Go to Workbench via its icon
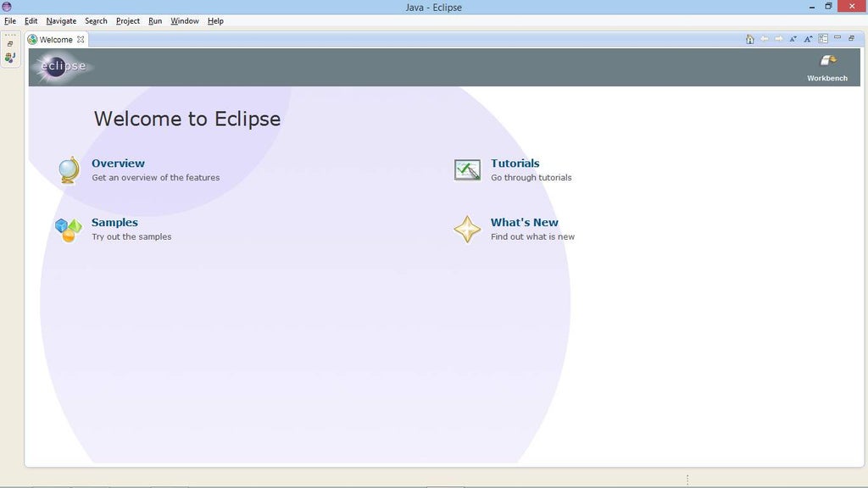Viewport: 868px width, 488px height. [x=828, y=60]
